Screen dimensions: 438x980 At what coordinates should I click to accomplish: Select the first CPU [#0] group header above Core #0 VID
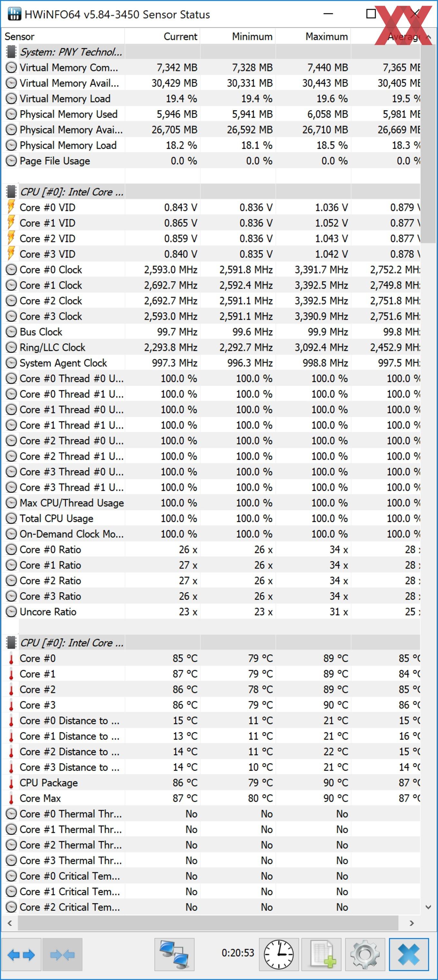tap(211, 192)
